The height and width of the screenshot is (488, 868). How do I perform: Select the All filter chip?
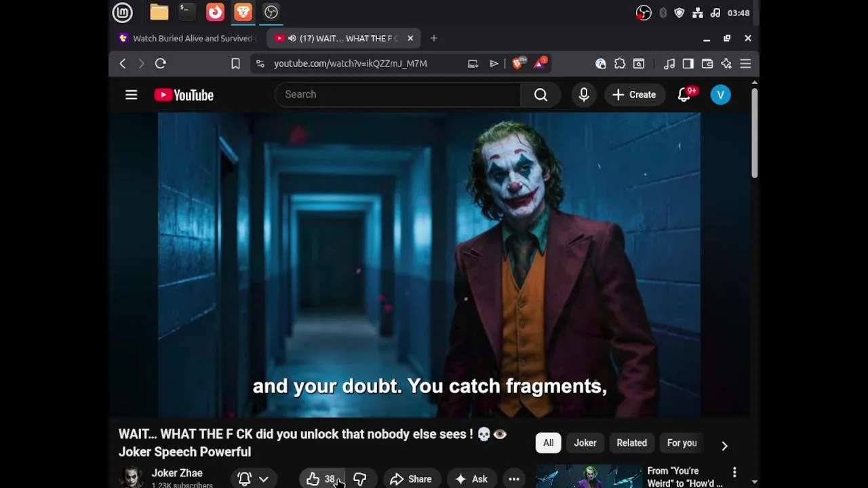(x=548, y=443)
